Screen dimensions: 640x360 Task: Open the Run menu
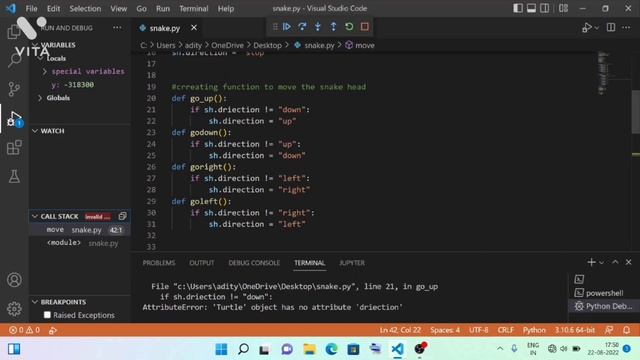click(x=162, y=8)
